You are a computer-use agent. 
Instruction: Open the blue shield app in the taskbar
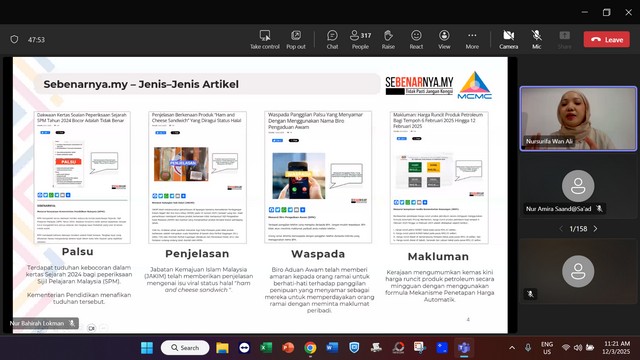point(354,348)
